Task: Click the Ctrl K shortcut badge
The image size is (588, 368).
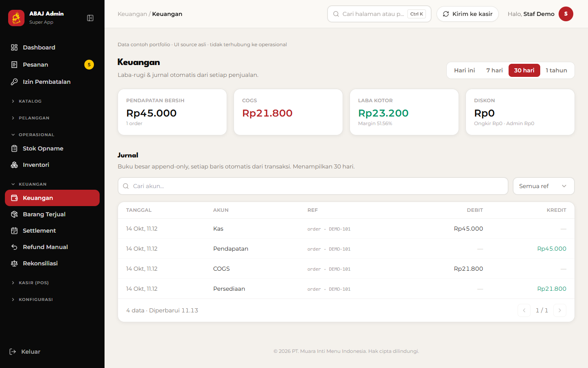Action: click(416, 14)
